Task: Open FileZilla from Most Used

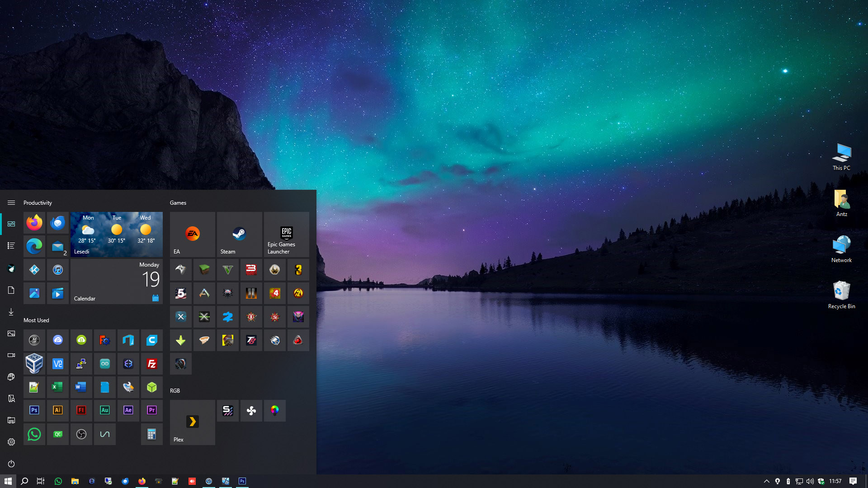Action: 151,364
